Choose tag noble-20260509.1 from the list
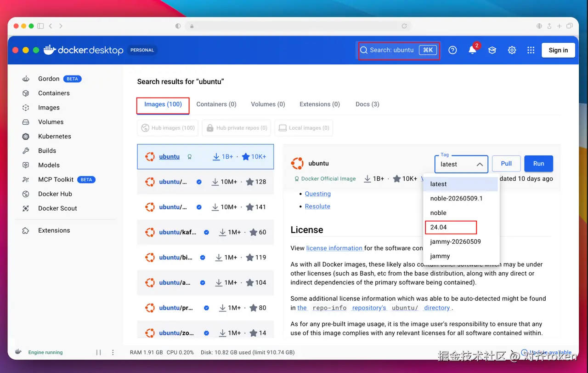This screenshot has width=588, height=373. (461, 198)
